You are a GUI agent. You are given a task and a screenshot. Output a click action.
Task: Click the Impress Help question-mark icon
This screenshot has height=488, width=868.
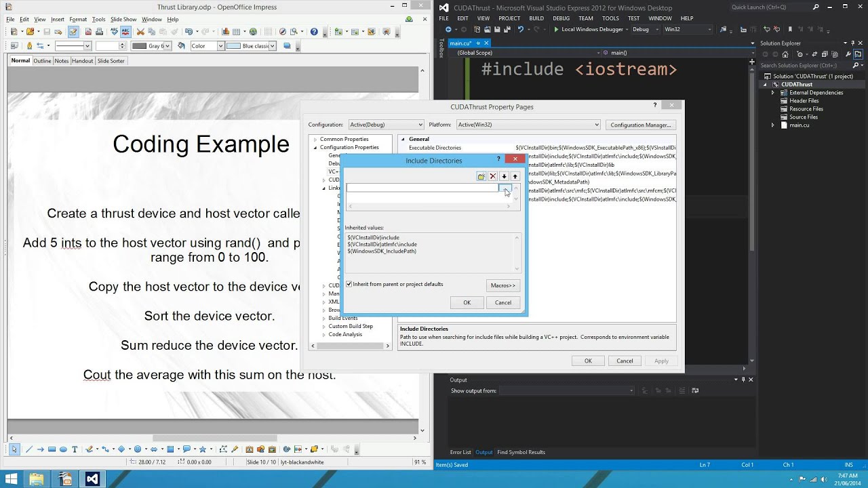(314, 31)
